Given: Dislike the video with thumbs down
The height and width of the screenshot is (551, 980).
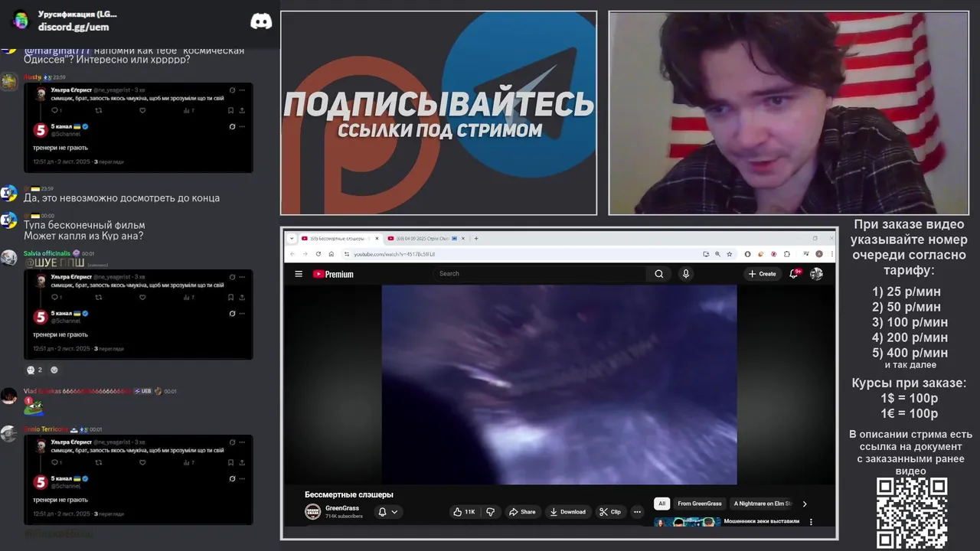Looking at the screenshot, I should (x=491, y=512).
